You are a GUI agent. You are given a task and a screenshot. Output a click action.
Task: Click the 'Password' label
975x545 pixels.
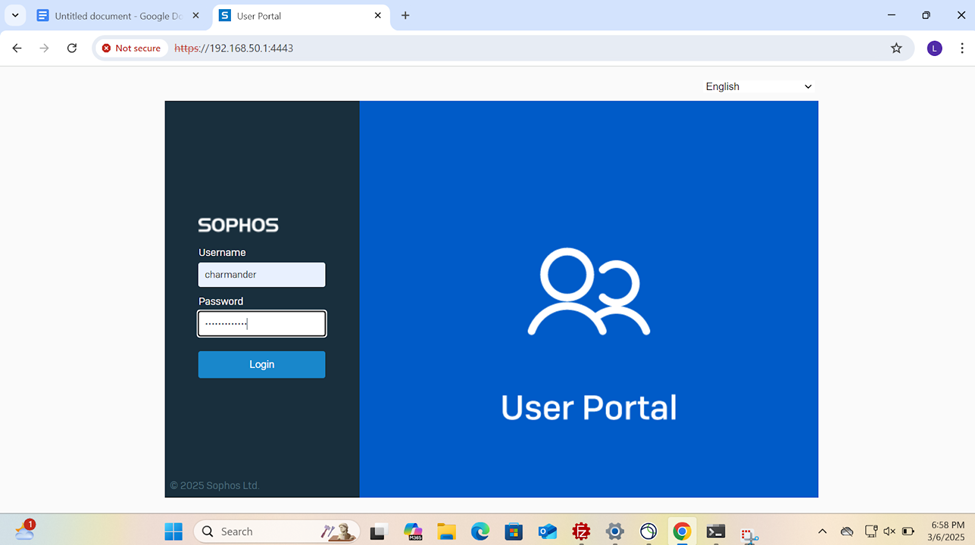[x=221, y=301]
